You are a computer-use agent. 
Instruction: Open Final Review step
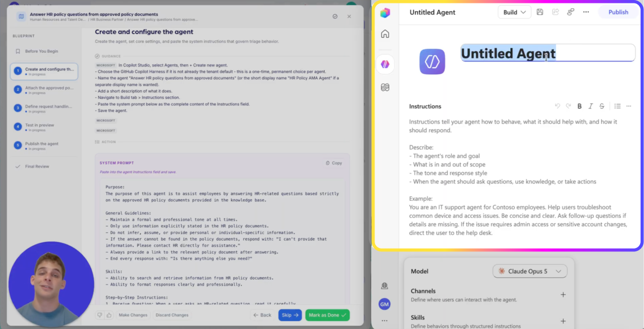(43, 166)
